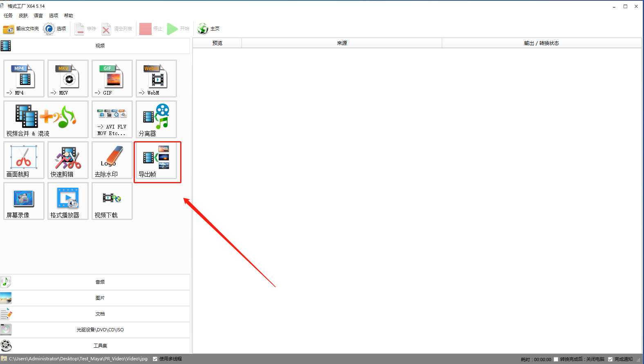The width and height of the screenshot is (644, 364).
Task: Open the 选项 menu in menu bar
Action: click(54, 16)
